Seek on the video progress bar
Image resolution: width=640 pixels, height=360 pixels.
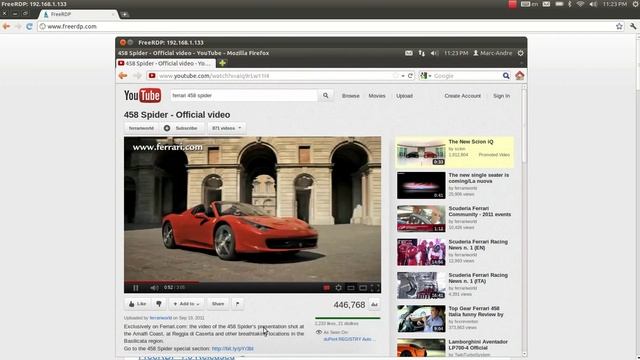point(253,282)
